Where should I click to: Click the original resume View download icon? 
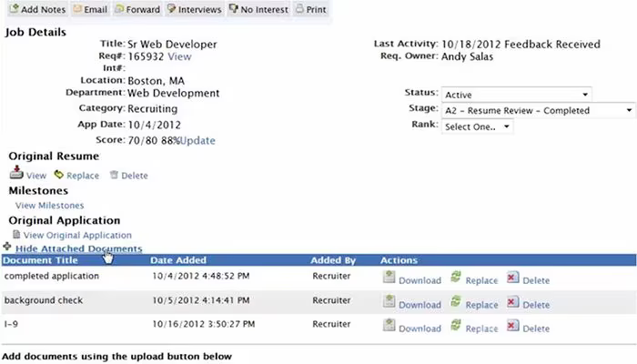(x=16, y=173)
